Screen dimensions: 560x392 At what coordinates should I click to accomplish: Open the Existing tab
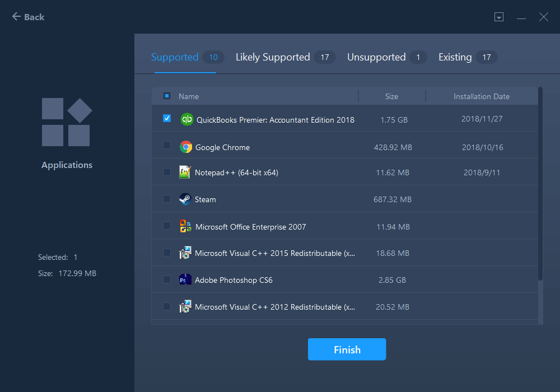click(x=468, y=57)
